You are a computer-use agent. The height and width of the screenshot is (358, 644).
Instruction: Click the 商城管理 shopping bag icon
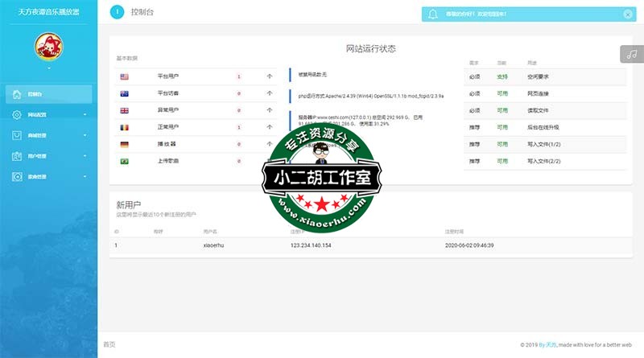pyautogui.click(x=16, y=135)
